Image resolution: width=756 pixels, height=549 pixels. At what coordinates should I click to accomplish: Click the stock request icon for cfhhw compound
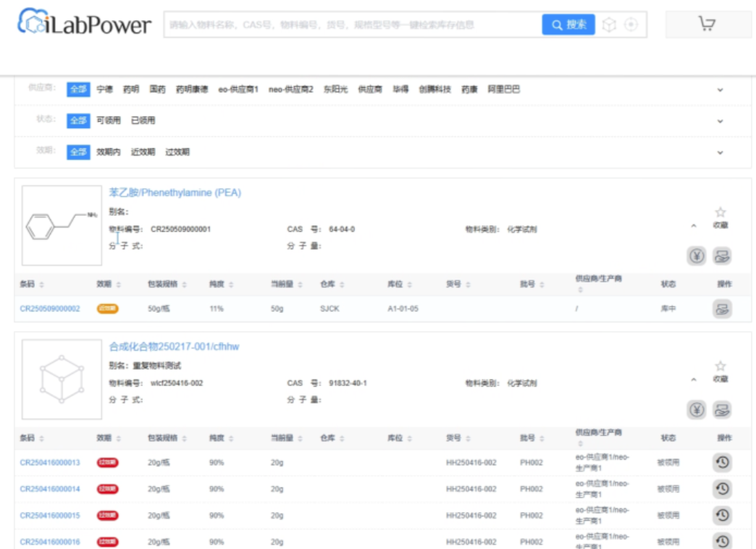click(722, 410)
